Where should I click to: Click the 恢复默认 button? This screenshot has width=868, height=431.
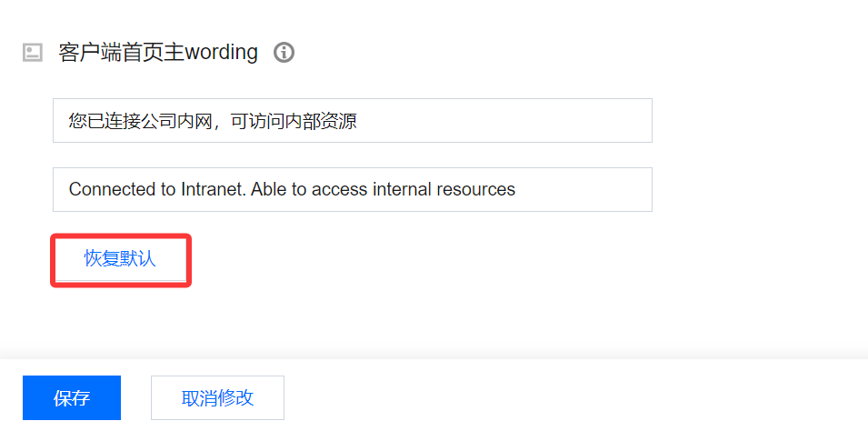[x=120, y=259]
